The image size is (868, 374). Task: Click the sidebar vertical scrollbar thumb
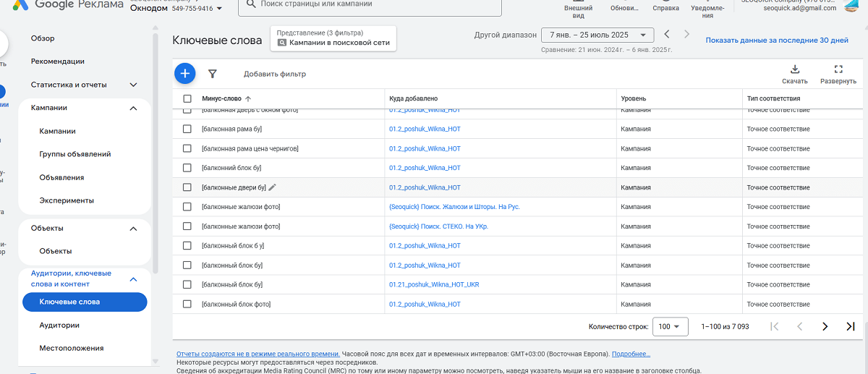coord(156,152)
